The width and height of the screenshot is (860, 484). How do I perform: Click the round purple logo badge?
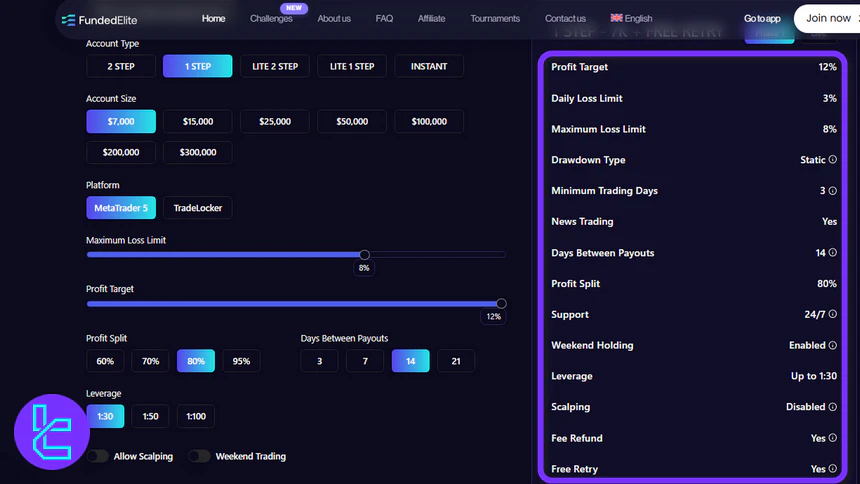52,432
